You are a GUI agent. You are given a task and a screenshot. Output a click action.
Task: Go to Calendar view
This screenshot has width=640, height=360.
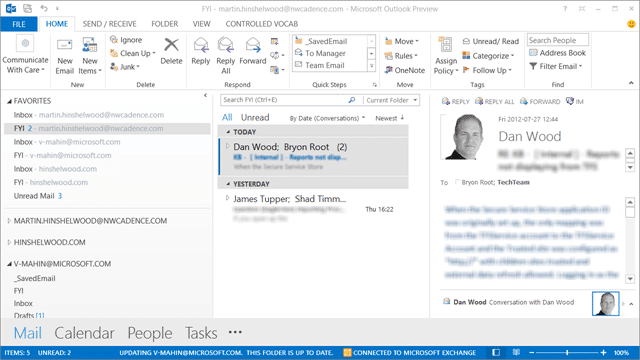pyautogui.click(x=84, y=333)
